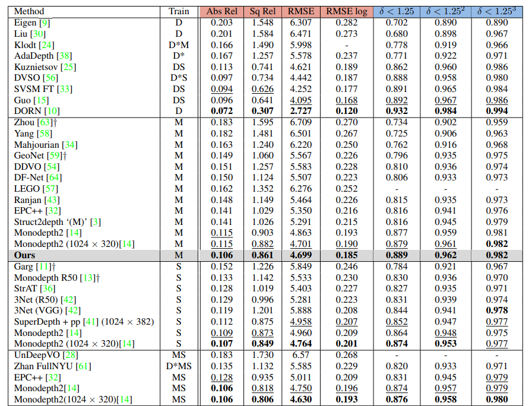532x406 pixels.
Task: Follow citation [11] for Garg
Action: (44, 267)
